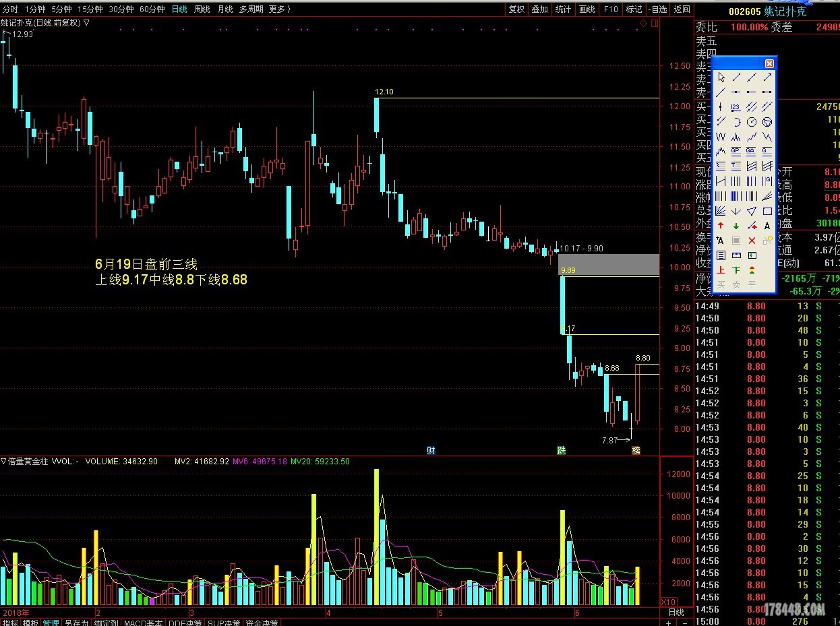Click the 榜 marker on chart

click(636, 450)
